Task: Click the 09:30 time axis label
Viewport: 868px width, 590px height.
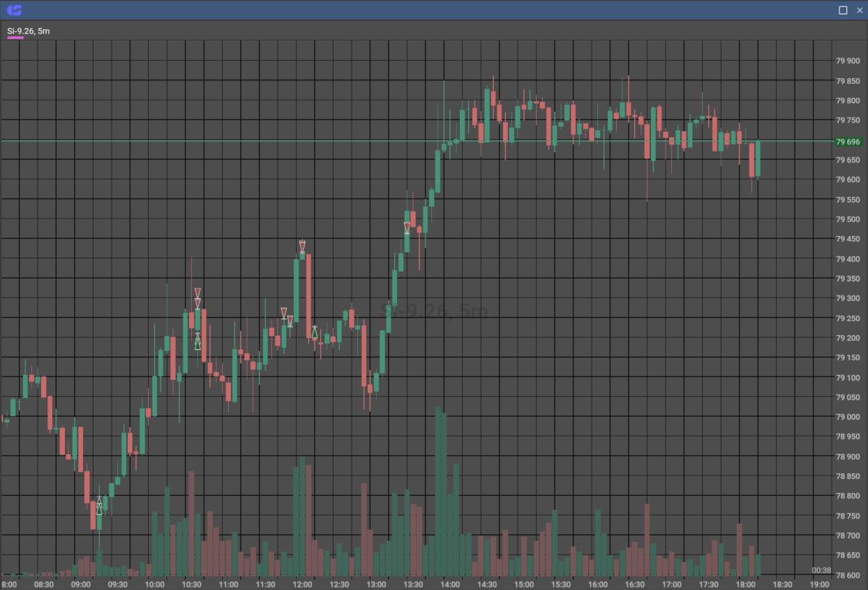Action: coord(117,584)
